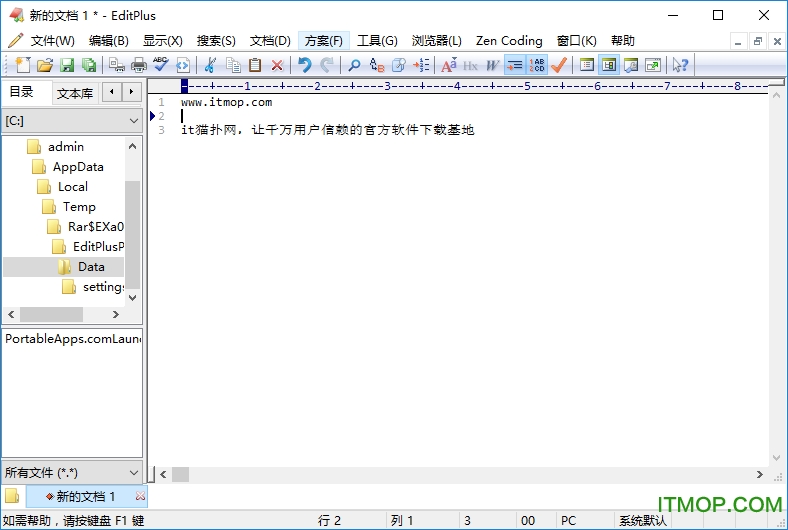Cut selection with scissors icon
Viewport: 788px width, 530px height.
pyautogui.click(x=210, y=65)
